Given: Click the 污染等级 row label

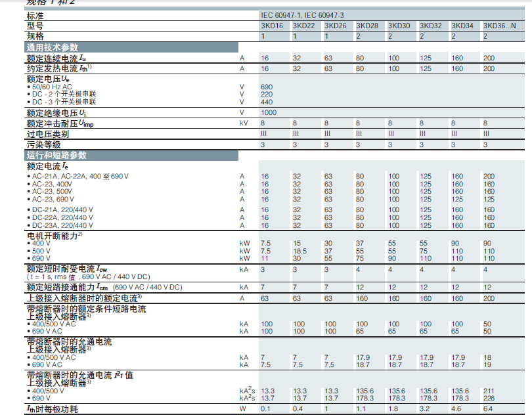Looking at the screenshot, I should [44, 145].
